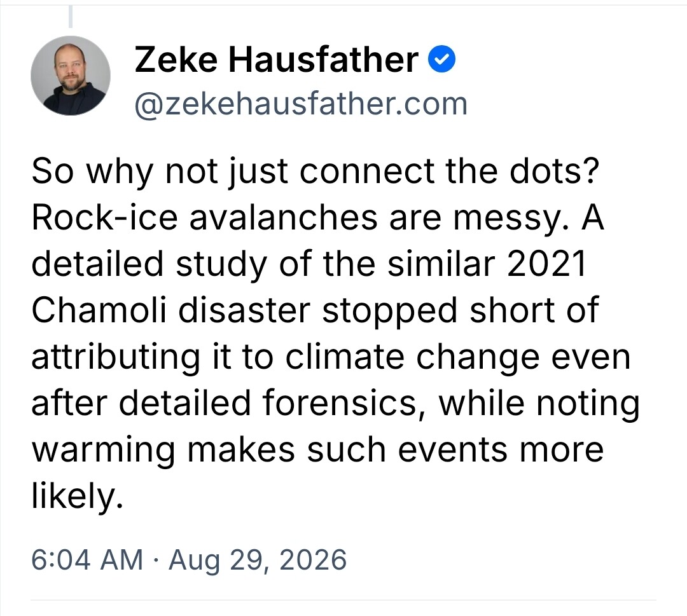Select the year "2021" in the post

(x=547, y=264)
